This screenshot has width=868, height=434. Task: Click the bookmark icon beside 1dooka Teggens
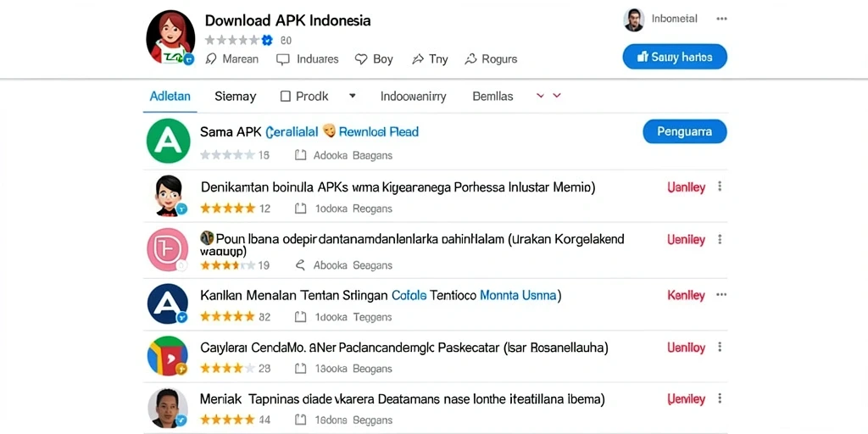click(300, 317)
